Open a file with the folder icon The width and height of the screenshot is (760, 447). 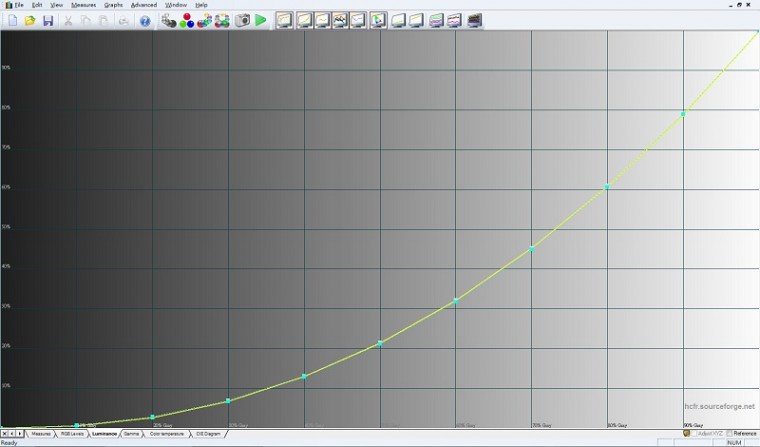click(30, 21)
